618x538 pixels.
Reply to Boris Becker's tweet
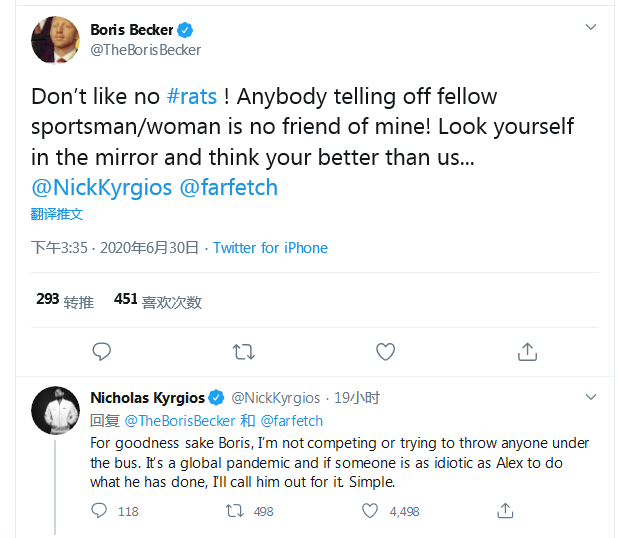click(101, 351)
